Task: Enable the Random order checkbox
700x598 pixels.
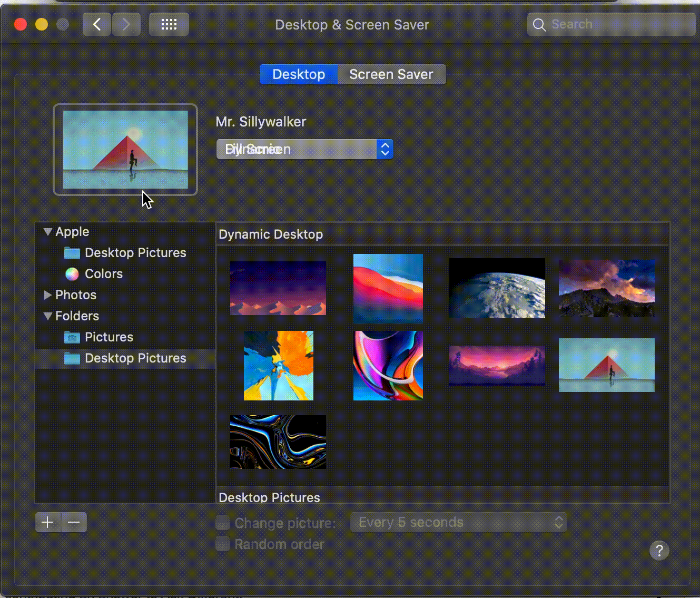Action: (x=222, y=544)
